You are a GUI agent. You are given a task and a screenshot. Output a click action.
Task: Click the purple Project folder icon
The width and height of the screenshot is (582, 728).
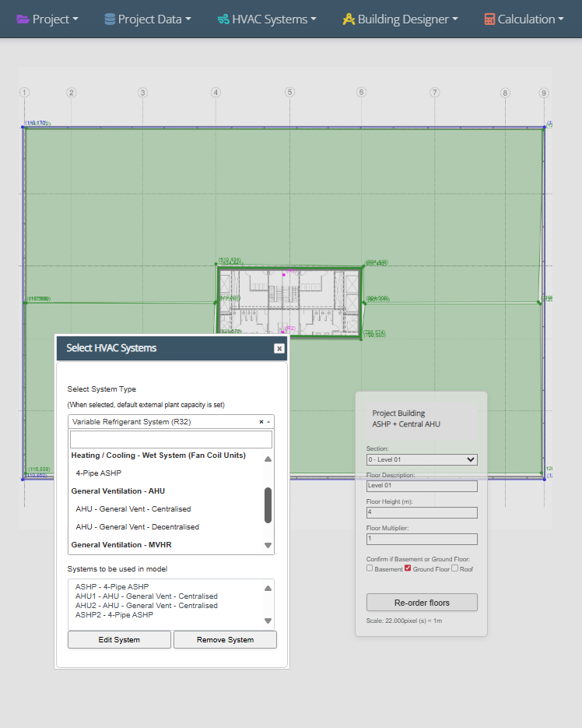pyautogui.click(x=23, y=19)
